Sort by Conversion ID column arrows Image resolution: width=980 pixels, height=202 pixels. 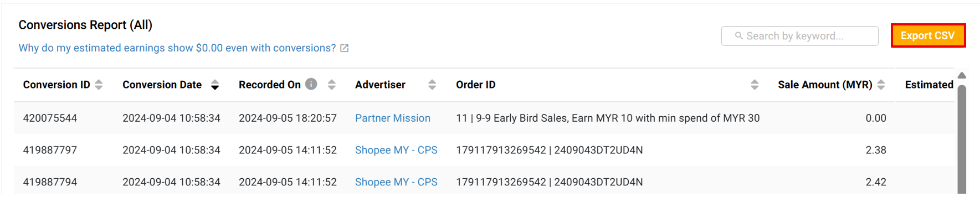(99, 85)
